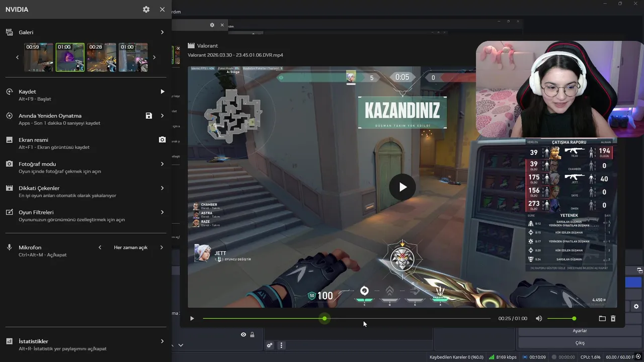Click the video seek position handle
644x362 pixels.
point(325,318)
